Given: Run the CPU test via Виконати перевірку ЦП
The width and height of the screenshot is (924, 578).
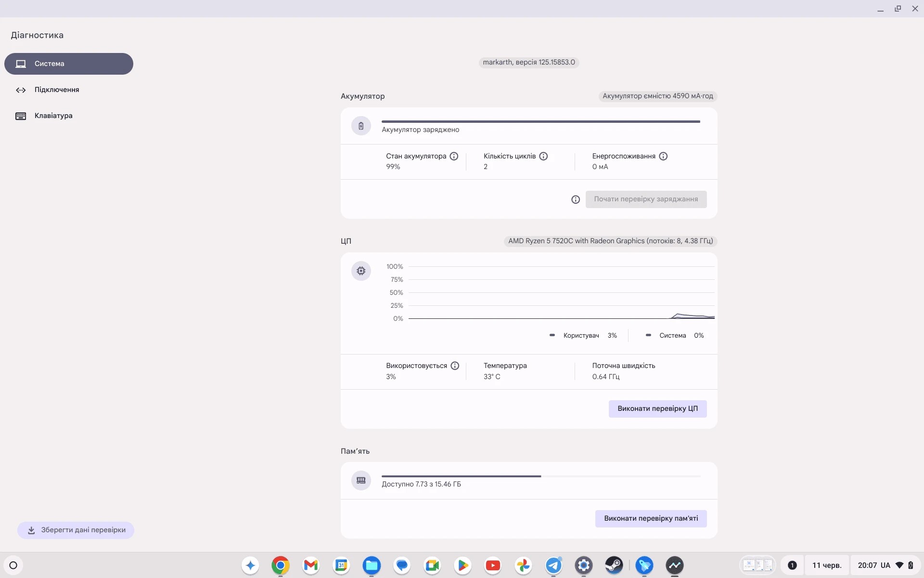Looking at the screenshot, I should tap(657, 408).
